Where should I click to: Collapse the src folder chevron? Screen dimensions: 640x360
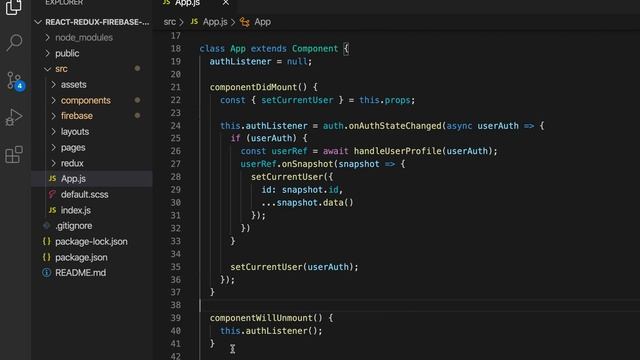coord(47,69)
